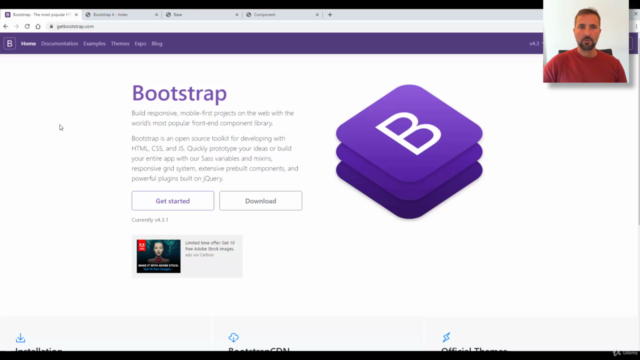
Task: Click the large Bootstrap stacked logo
Action: coord(409,151)
